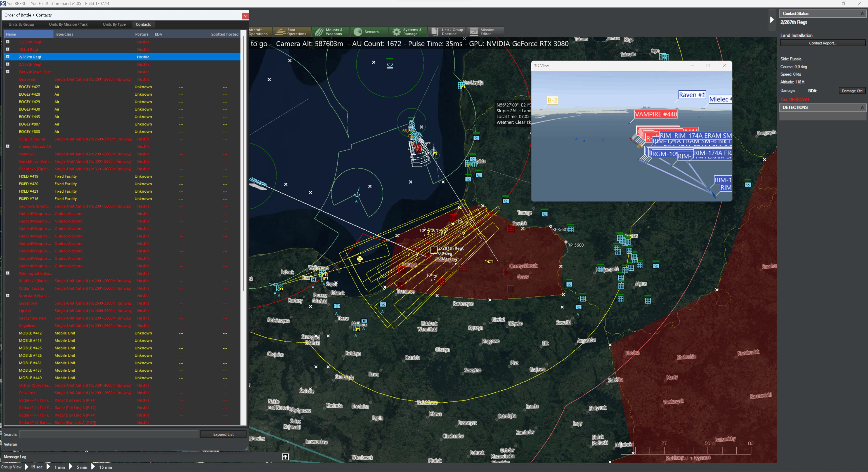Screen dimensions: 868x472
Task: Click the Contact Report button
Action: (x=822, y=43)
